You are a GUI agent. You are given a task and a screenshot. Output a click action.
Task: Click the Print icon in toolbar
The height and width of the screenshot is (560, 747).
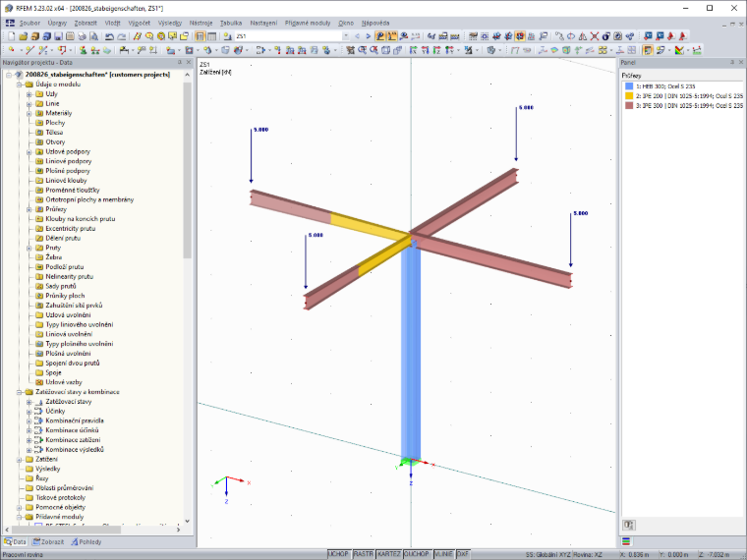click(82, 36)
